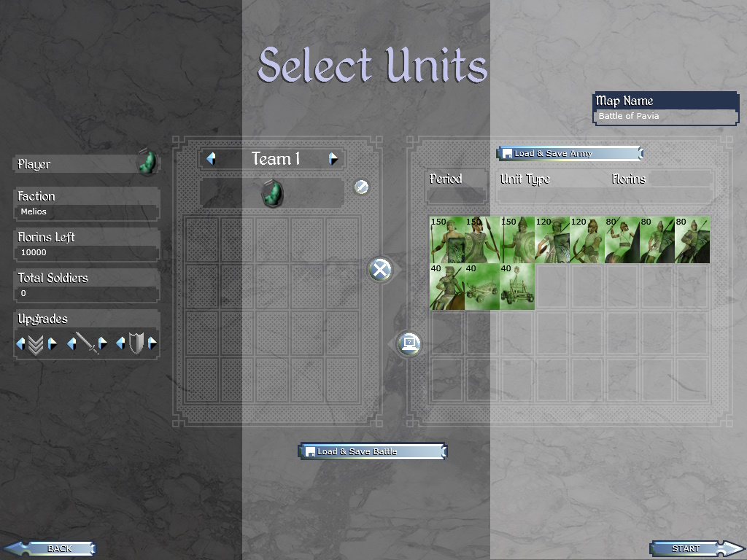Click the round X remove-units icon
The image size is (747, 560).
click(380, 270)
